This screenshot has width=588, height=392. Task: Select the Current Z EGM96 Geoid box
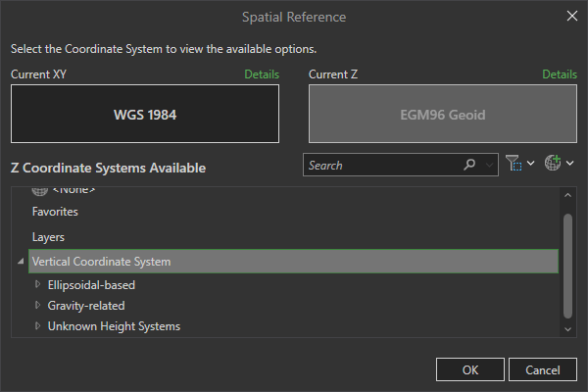point(443,114)
